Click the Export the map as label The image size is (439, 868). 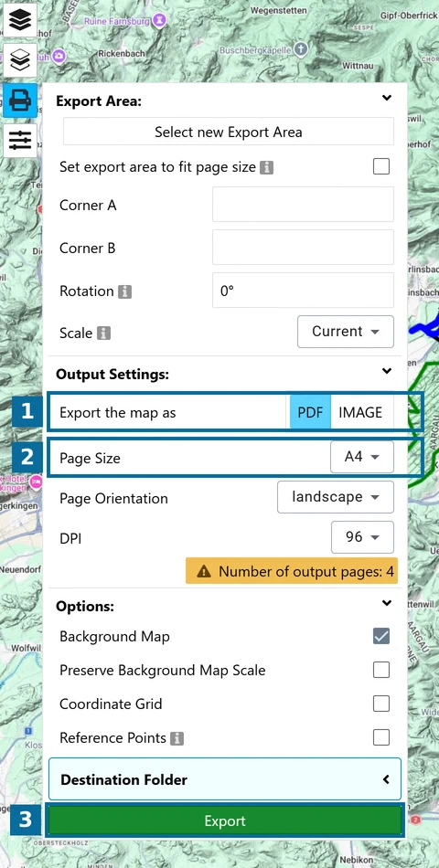pos(117,412)
